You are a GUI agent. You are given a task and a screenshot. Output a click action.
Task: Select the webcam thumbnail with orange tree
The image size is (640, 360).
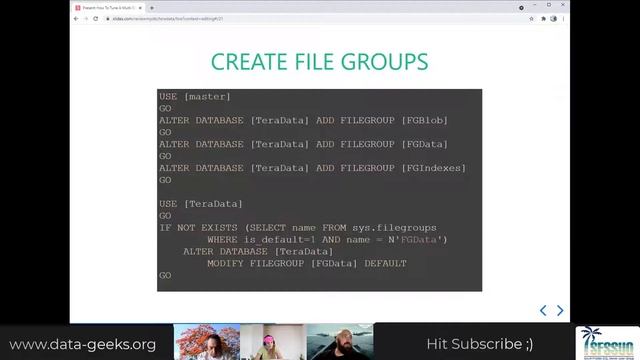tap(207, 342)
